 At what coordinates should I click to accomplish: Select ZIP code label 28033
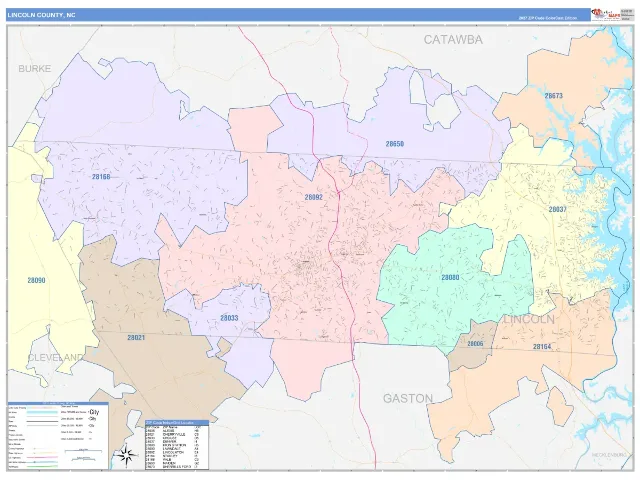(x=229, y=318)
